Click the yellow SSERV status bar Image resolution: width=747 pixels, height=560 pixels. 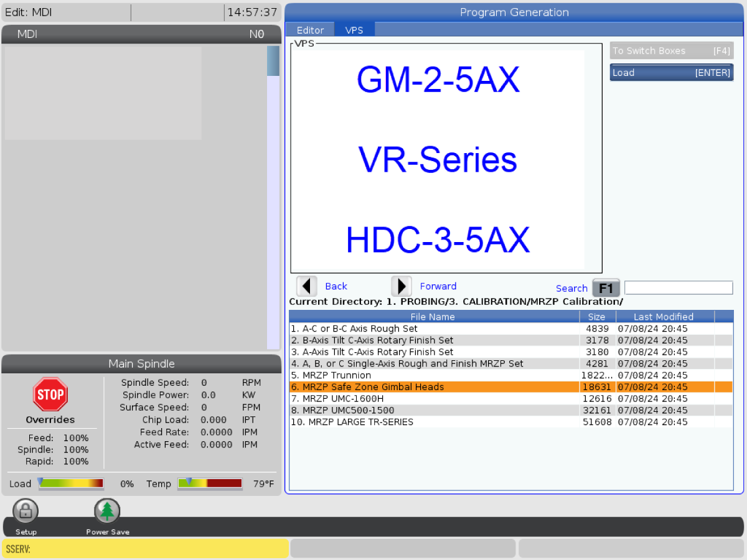coord(145,548)
